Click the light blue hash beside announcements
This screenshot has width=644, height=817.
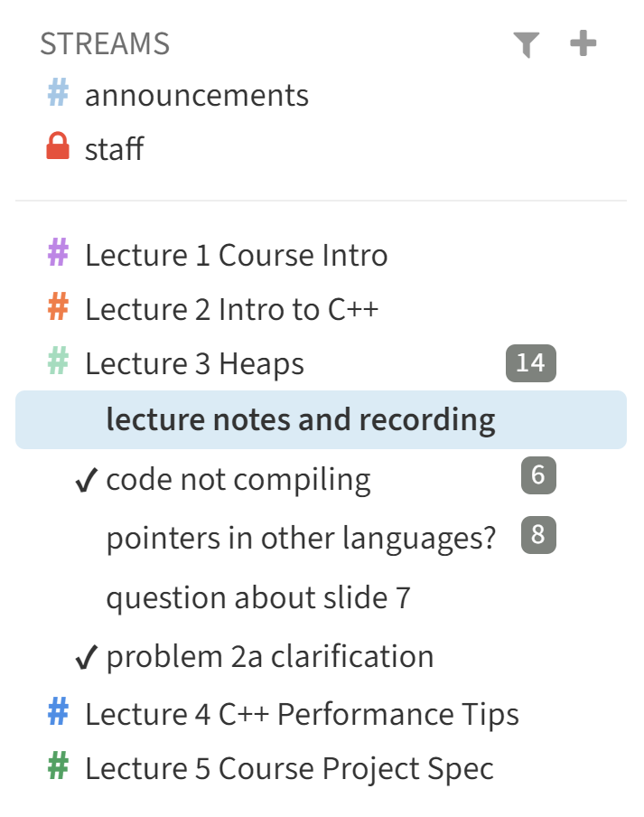(58, 94)
